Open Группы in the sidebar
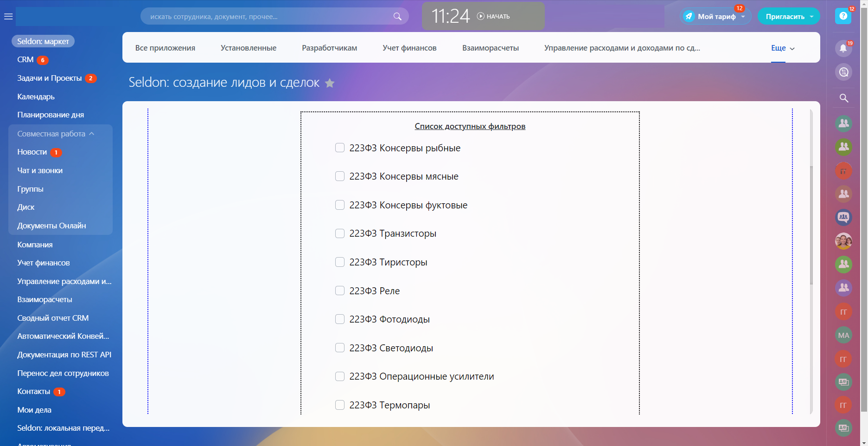Viewport: 868px width, 446px height. [30, 189]
